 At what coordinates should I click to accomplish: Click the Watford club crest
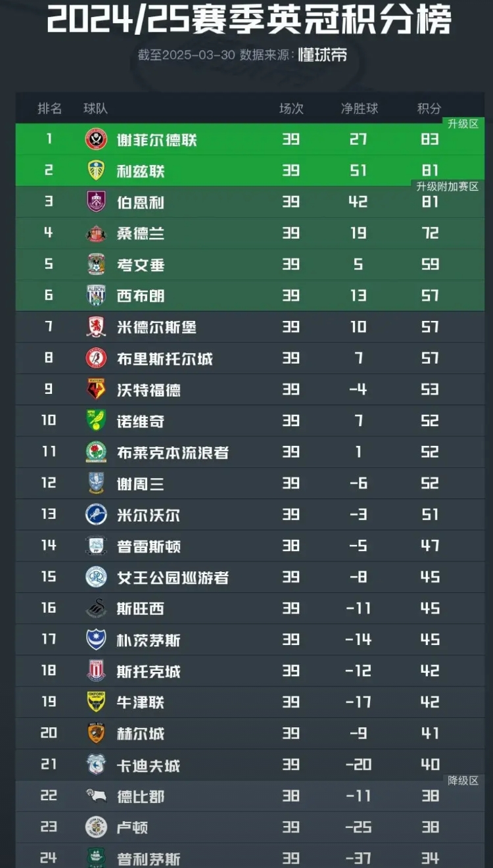click(x=96, y=389)
